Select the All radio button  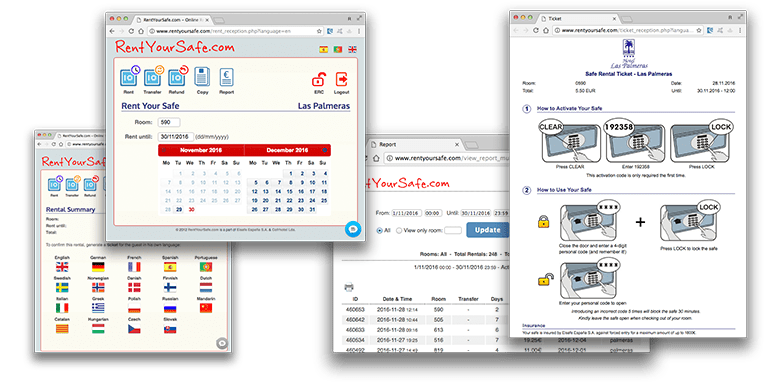coord(380,230)
